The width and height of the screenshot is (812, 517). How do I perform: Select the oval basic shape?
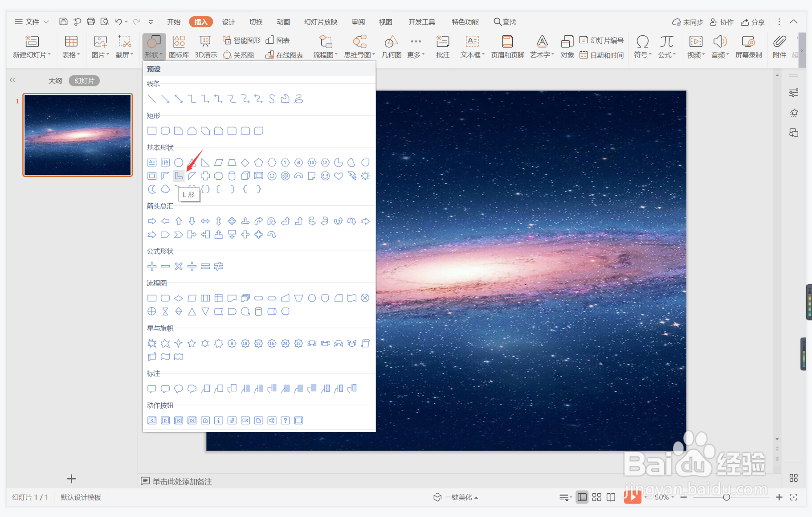click(178, 163)
